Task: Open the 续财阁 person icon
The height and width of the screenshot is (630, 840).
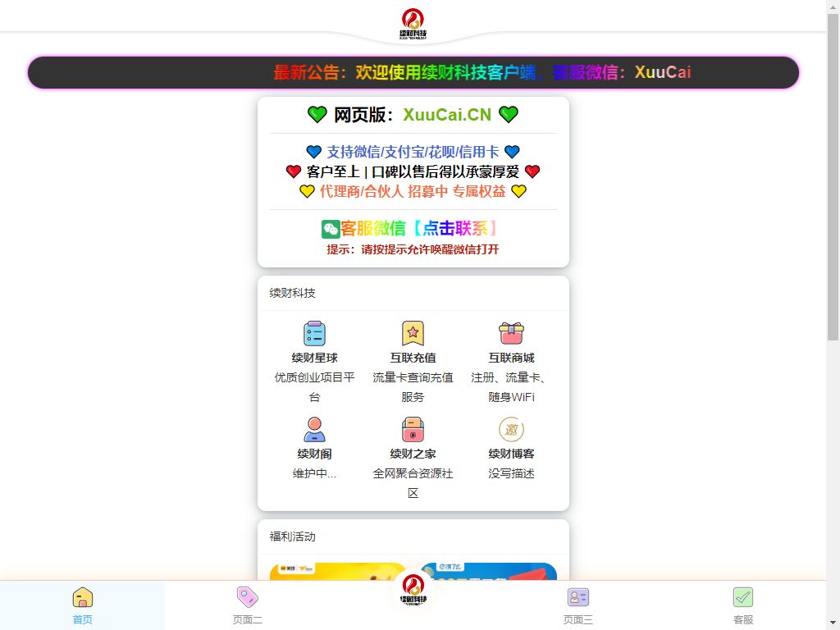Action: pyautogui.click(x=314, y=429)
